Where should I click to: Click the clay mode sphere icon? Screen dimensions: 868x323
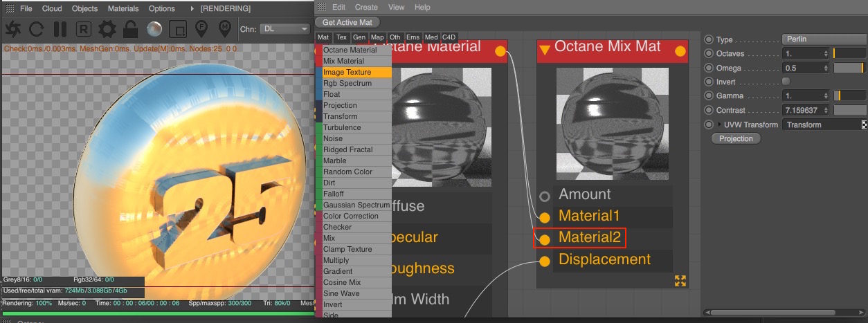coord(154,30)
